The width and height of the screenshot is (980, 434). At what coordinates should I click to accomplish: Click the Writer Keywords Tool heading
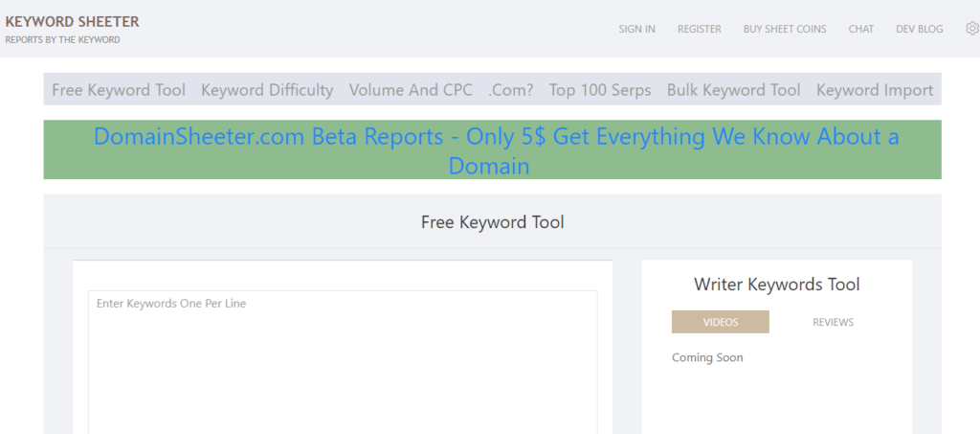777,285
